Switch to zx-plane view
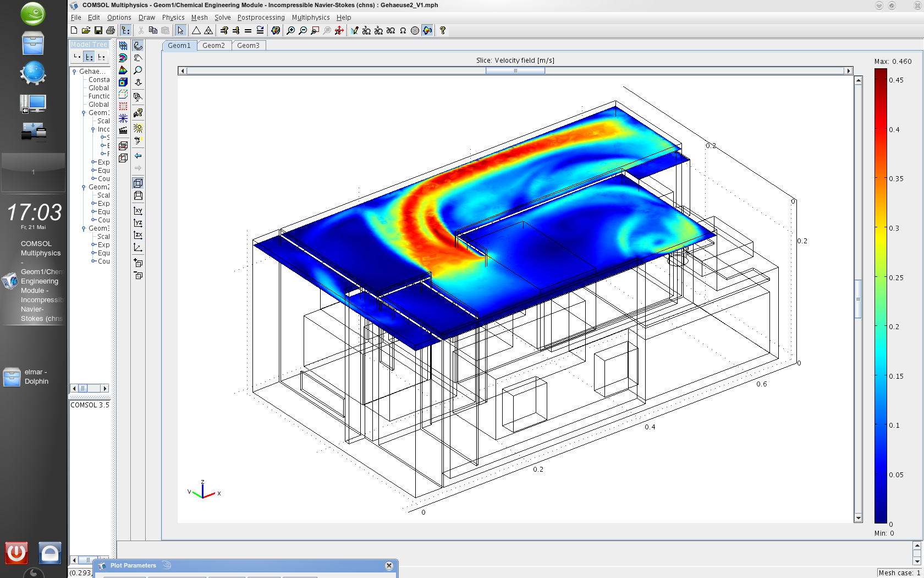Screen dimensions: 924x578 (x=138, y=235)
